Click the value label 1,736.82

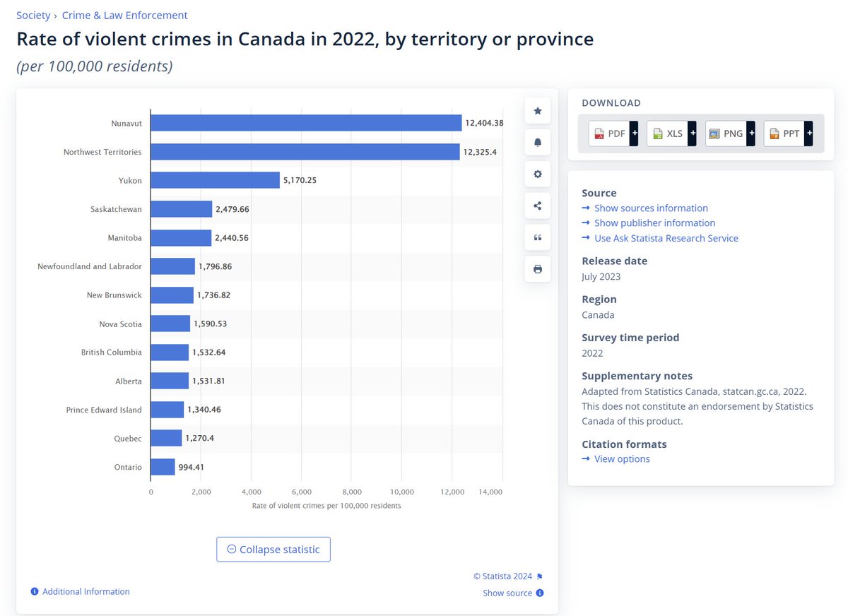click(213, 295)
